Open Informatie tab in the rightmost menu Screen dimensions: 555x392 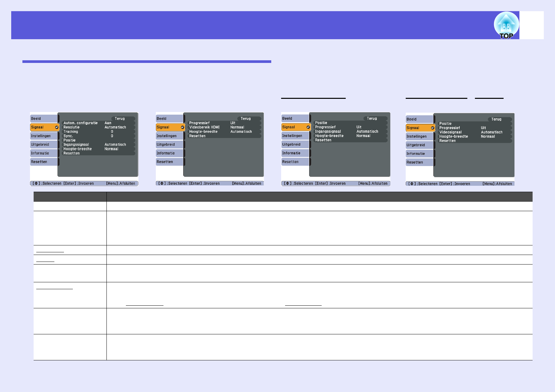419,154
